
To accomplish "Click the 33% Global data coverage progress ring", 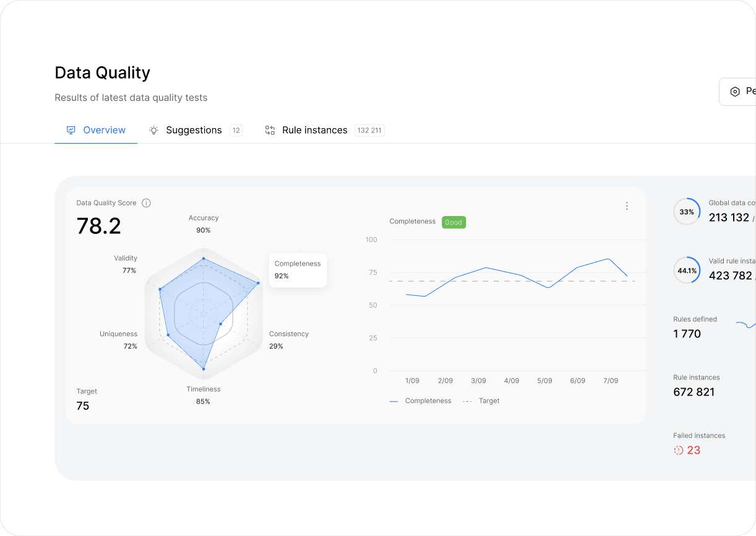I will point(687,211).
